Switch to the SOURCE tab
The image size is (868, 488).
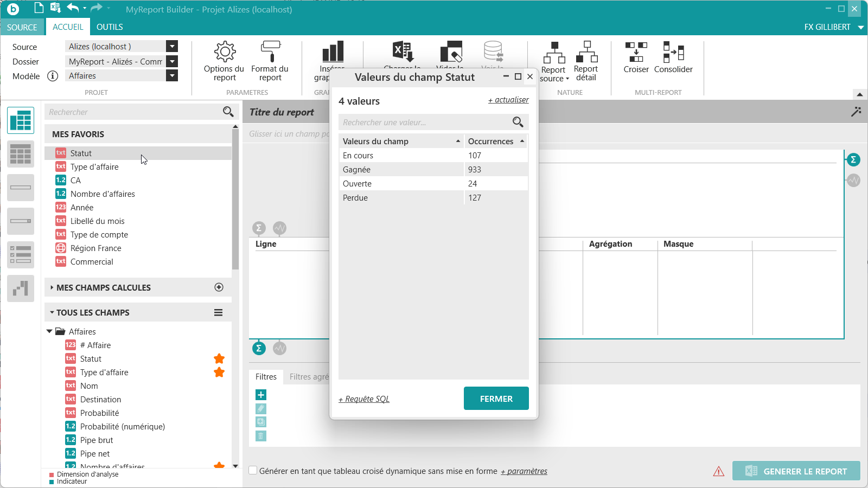tap(22, 27)
